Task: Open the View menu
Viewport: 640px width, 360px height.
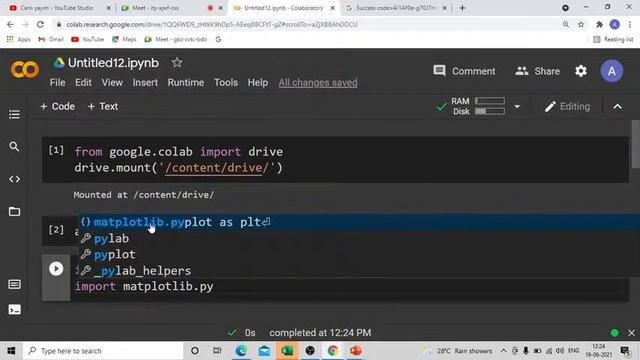Action: 112,82
